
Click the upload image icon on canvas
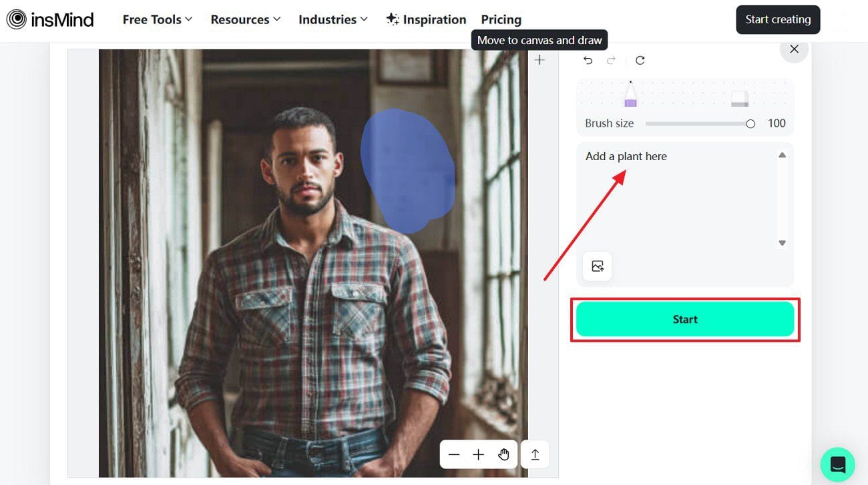535,455
